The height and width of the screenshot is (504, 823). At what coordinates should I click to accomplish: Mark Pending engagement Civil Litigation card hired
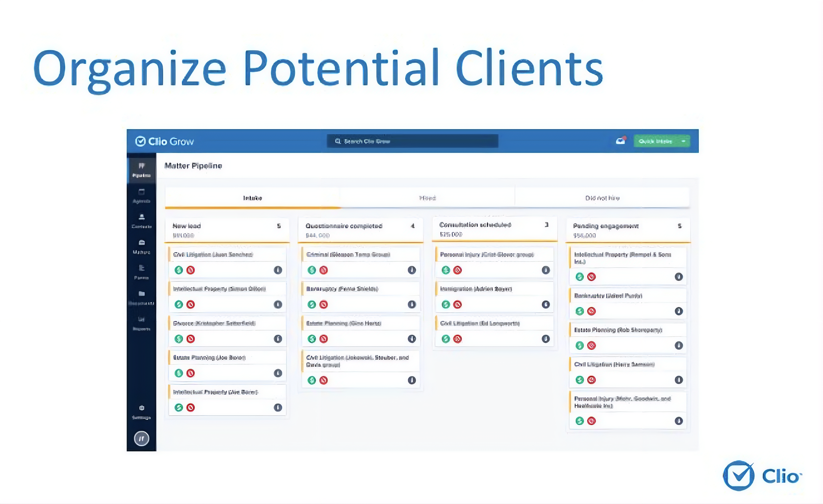[580, 380]
